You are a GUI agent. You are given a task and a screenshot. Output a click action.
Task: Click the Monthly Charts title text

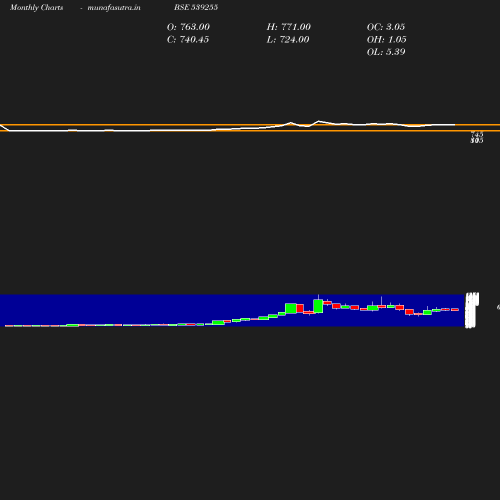coord(36,7)
